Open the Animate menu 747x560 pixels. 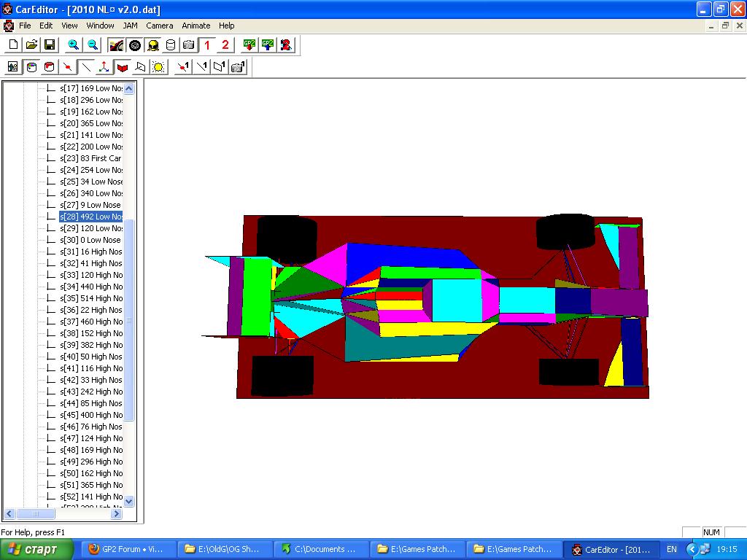point(196,26)
